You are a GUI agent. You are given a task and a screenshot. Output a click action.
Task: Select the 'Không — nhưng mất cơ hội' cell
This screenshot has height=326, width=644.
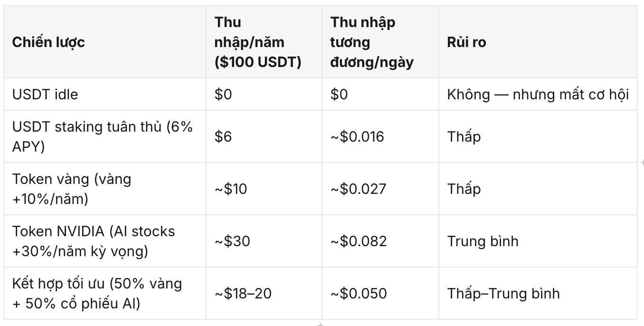coord(538,94)
